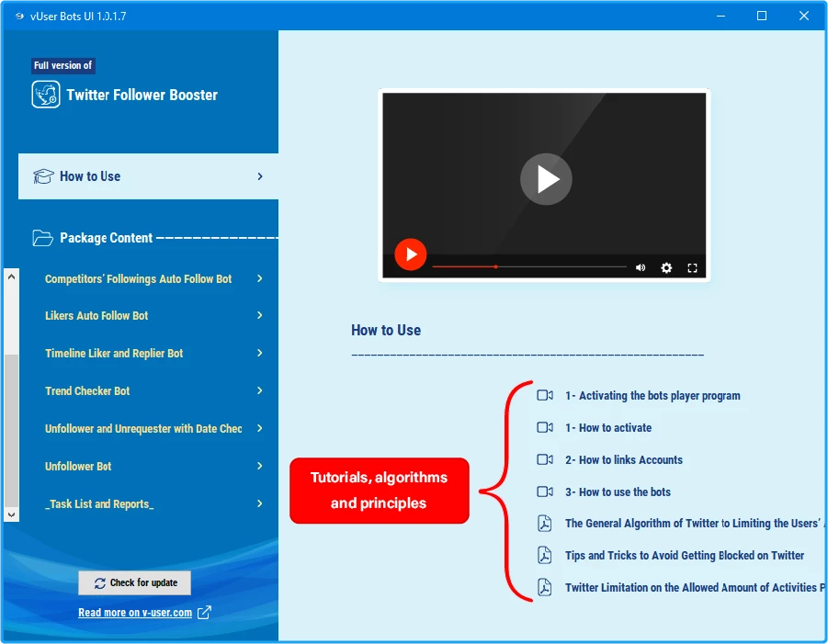Viewport: 828px width, 644px height.
Task: Click the video icon beside Activating the bots player program
Action: (x=545, y=395)
